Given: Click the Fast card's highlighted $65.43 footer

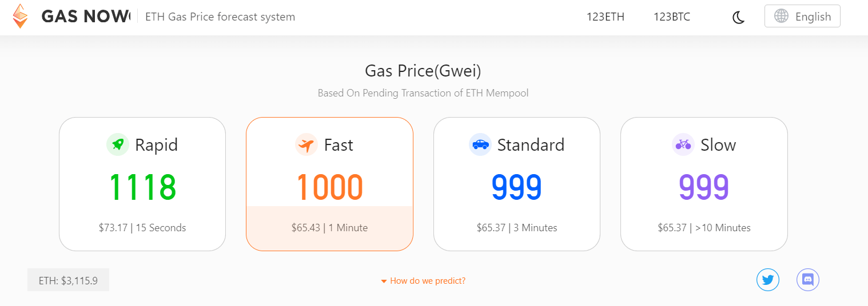Looking at the screenshot, I should coord(329,228).
